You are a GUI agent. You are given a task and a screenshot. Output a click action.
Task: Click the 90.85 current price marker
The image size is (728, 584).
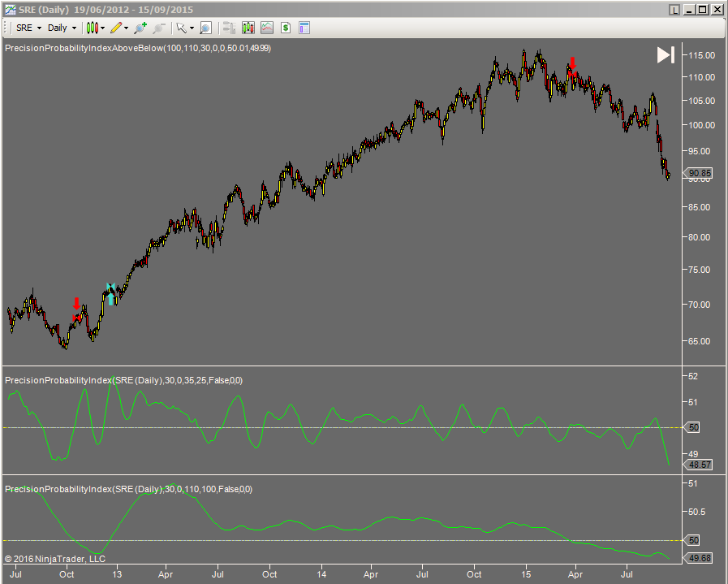pyautogui.click(x=698, y=173)
